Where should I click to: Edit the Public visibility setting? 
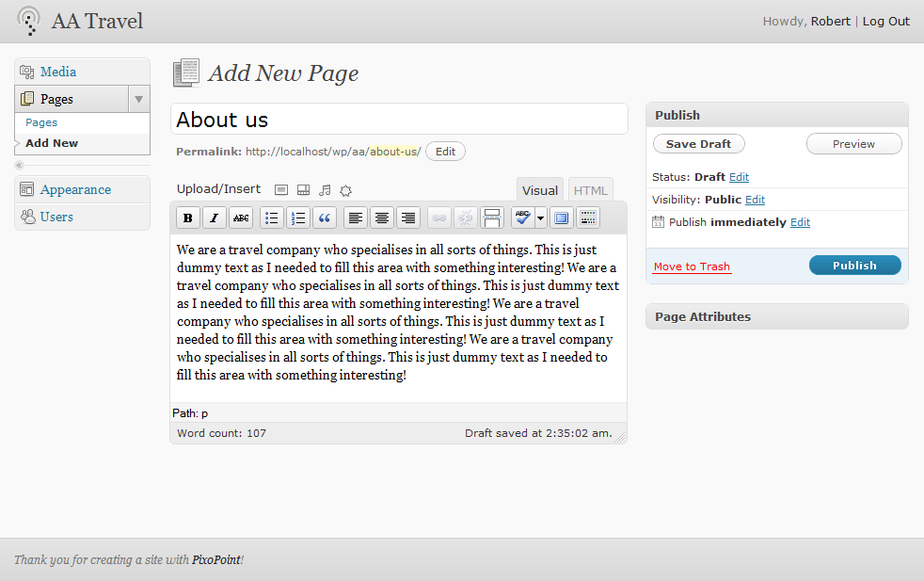(755, 200)
